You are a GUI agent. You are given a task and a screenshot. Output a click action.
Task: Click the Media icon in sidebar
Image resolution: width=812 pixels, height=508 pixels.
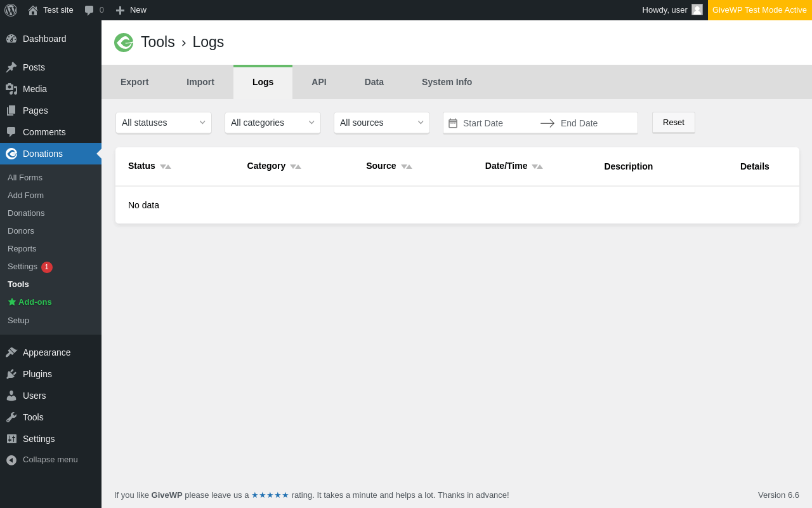[x=11, y=89]
